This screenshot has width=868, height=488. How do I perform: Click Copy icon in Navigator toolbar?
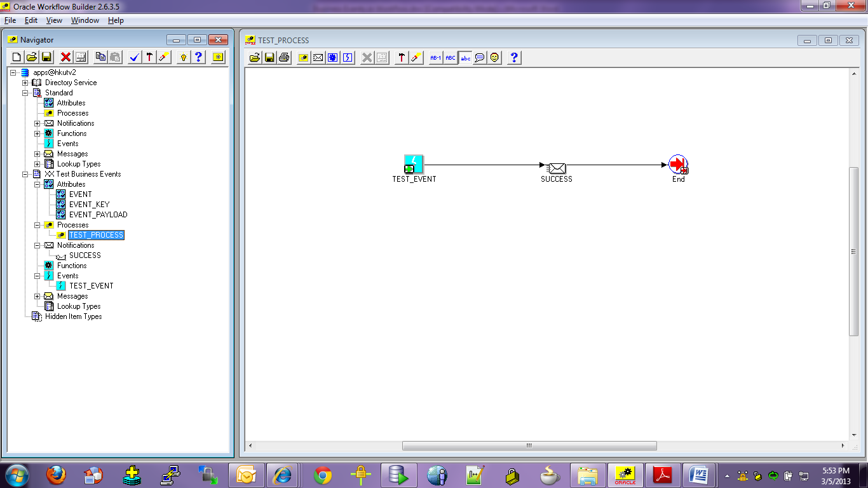[100, 57]
